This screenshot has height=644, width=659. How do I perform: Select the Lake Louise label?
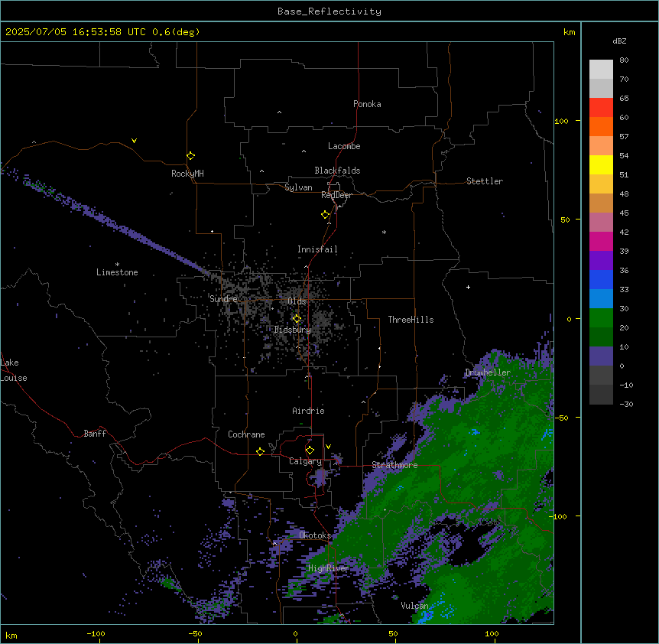[14, 370]
